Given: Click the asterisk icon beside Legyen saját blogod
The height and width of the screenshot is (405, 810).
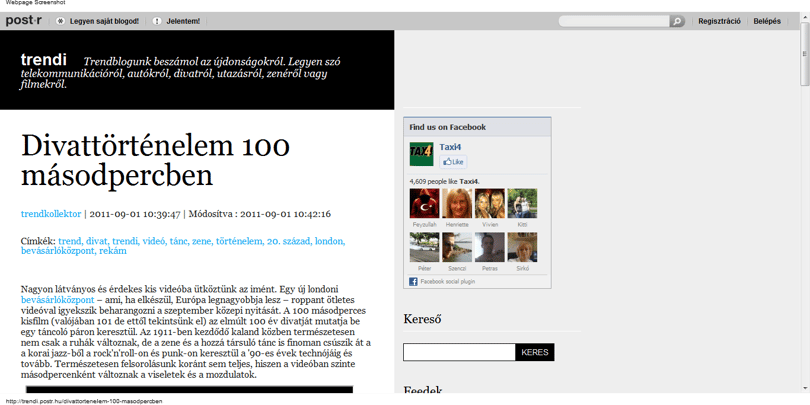Looking at the screenshot, I should (x=61, y=21).
